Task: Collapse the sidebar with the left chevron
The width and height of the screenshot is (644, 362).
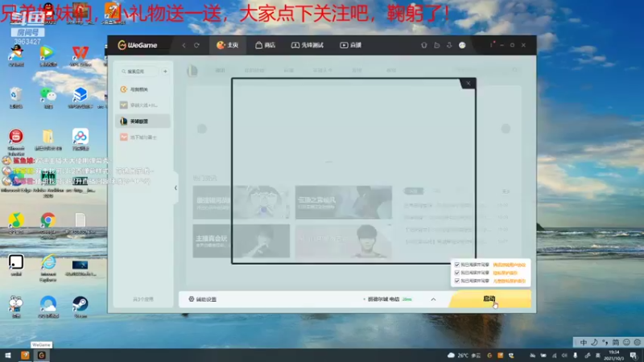Action: [x=175, y=188]
